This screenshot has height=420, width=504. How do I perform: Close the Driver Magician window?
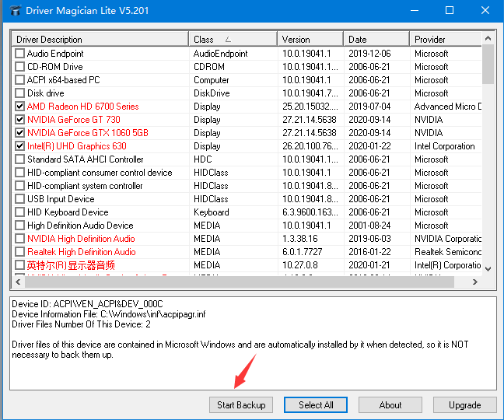click(485, 10)
